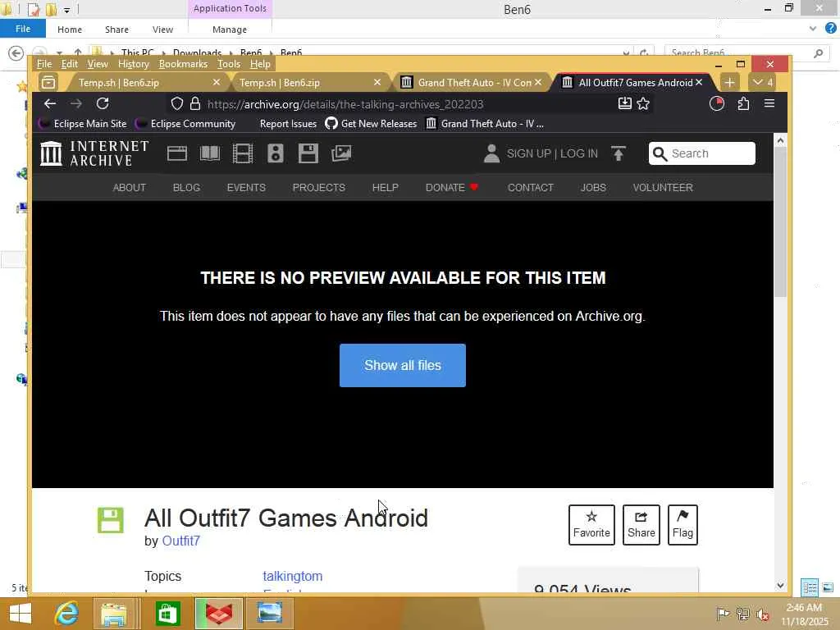
Task: Flag this item
Action: coord(682,525)
